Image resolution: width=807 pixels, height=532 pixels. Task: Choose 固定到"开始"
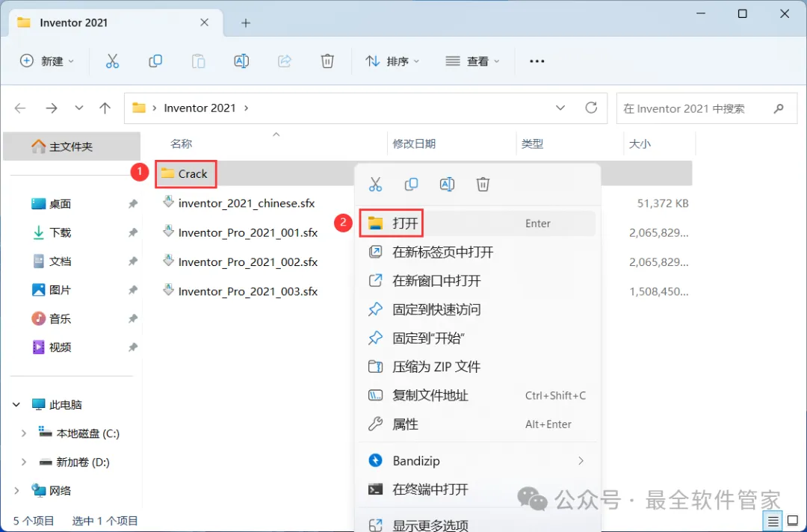(477, 338)
